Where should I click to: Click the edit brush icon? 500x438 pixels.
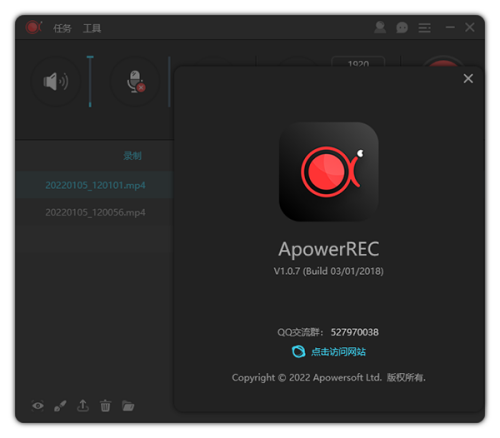60,406
